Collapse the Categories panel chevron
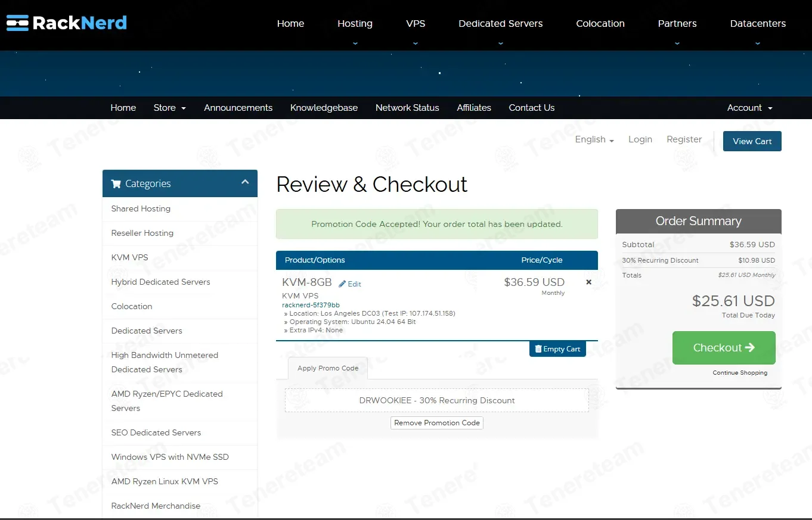 click(245, 182)
